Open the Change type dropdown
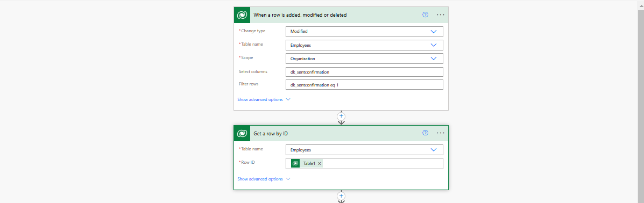Screen dimensions: 644x203 point(364,32)
